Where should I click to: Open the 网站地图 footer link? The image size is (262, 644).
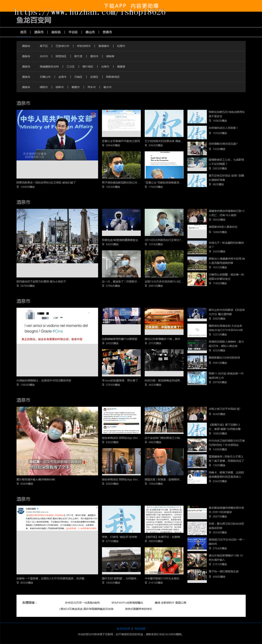(x=140, y=629)
